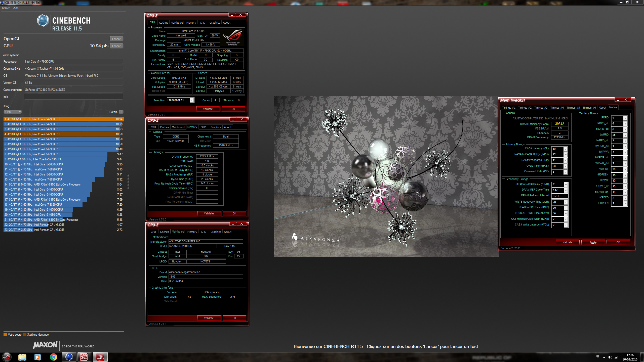The height and width of the screenshot is (362, 644).
Task: Switch to Caches tab in top CPU-Z window
Action: (163, 23)
